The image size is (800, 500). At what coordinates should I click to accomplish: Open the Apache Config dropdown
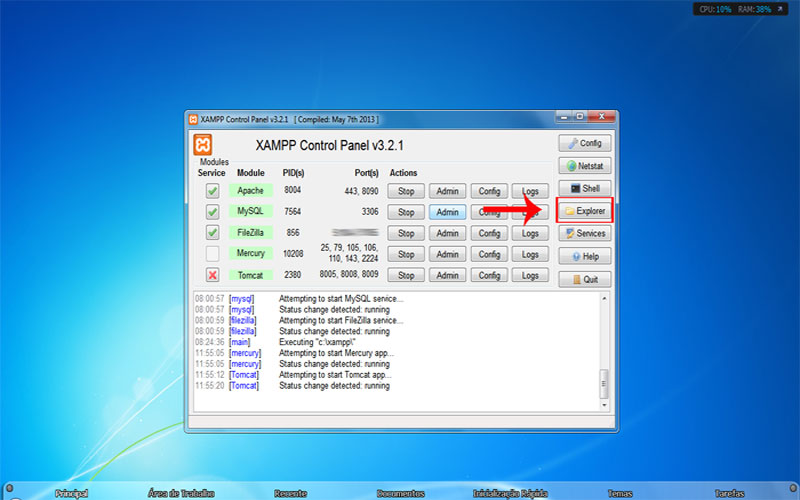(x=489, y=191)
